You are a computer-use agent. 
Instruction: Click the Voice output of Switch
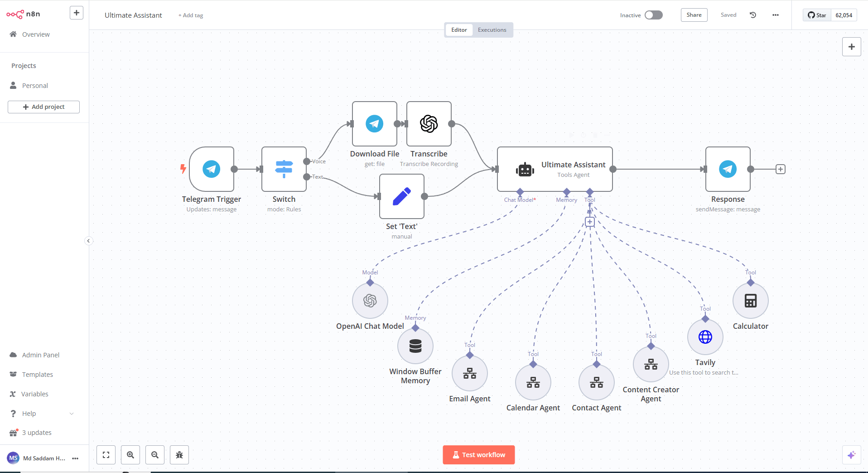307,161
